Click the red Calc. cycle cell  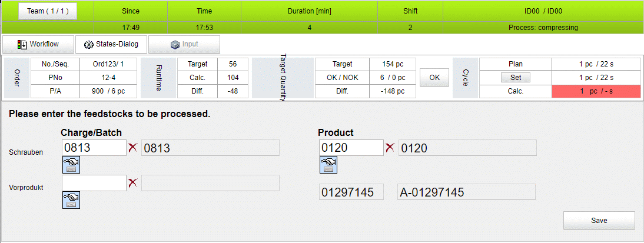coord(596,92)
